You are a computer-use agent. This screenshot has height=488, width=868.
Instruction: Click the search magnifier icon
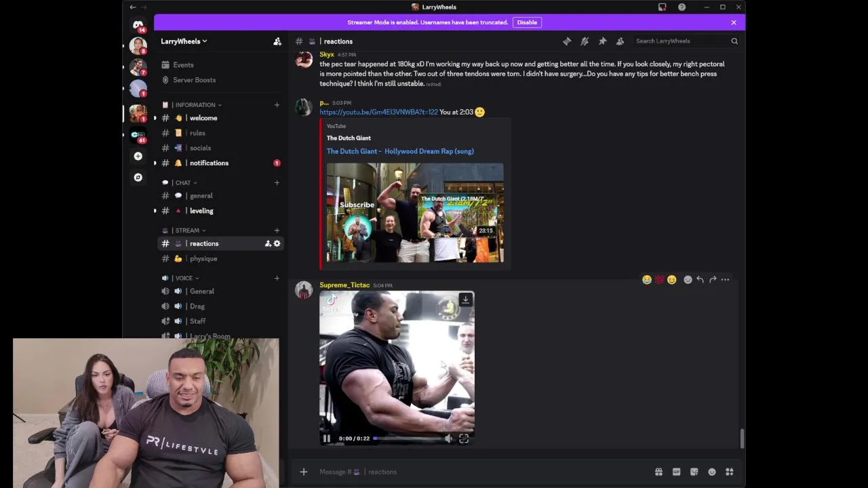[x=734, y=41]
